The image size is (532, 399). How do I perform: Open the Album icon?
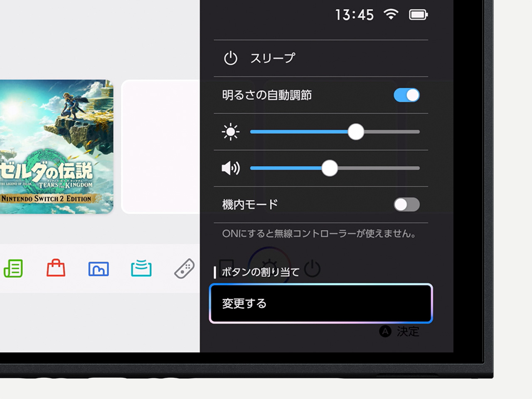[x=99, y=268]
